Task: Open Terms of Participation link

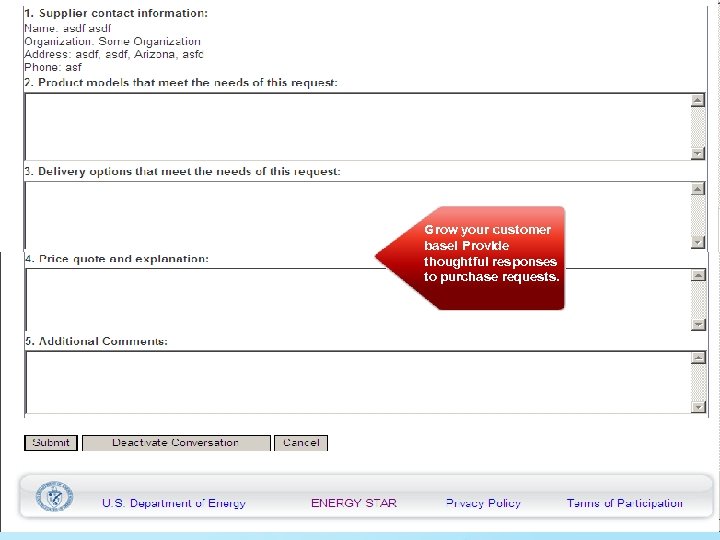Action: [x=624, y=503]
